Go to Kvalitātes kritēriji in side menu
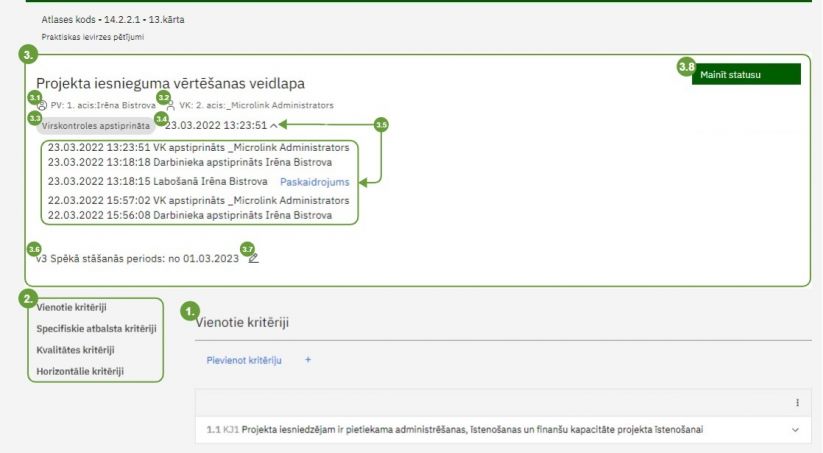The image size is (823, 453). 75,350
